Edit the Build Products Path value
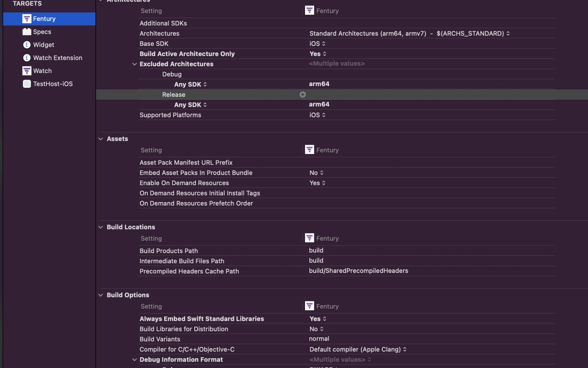 pos(316,250)
